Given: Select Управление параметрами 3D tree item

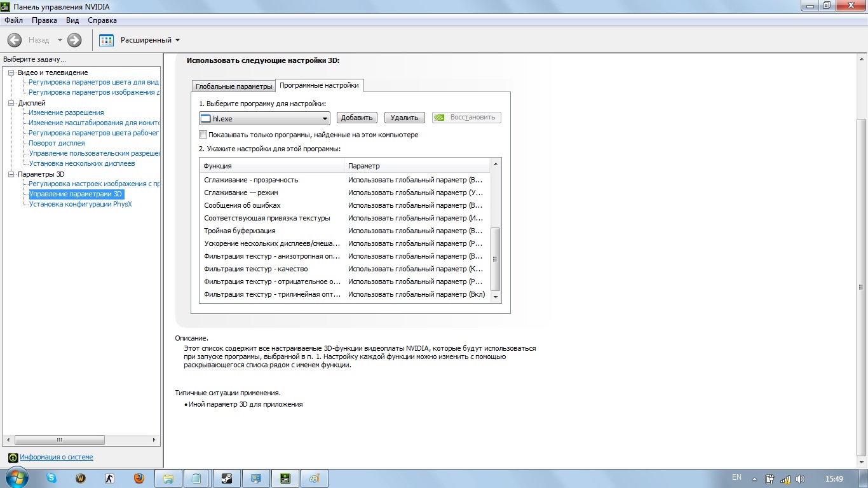Looking at the screenshot, I should 76,194.
